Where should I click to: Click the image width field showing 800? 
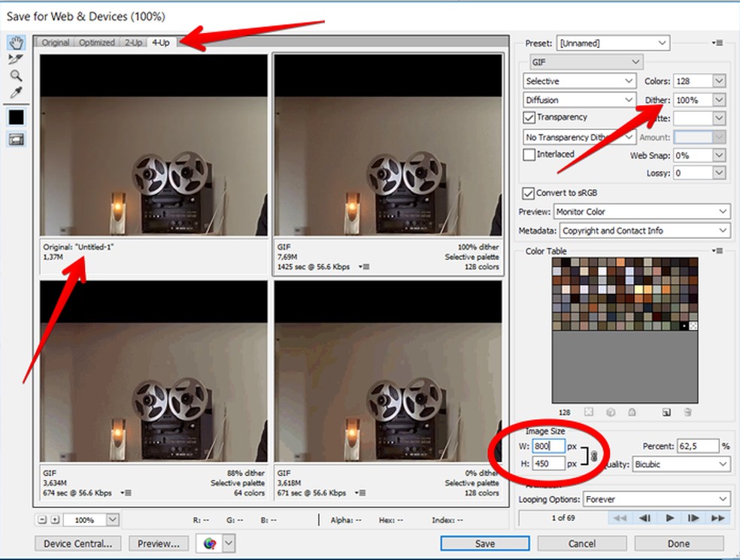tap(548, 446)
